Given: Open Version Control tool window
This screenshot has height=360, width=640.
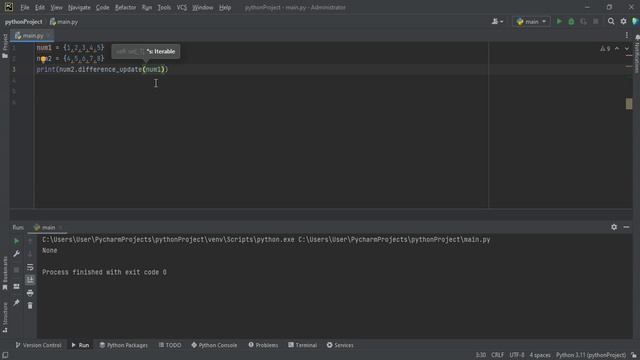Looking at the screenshot, I should coord(38,345).
